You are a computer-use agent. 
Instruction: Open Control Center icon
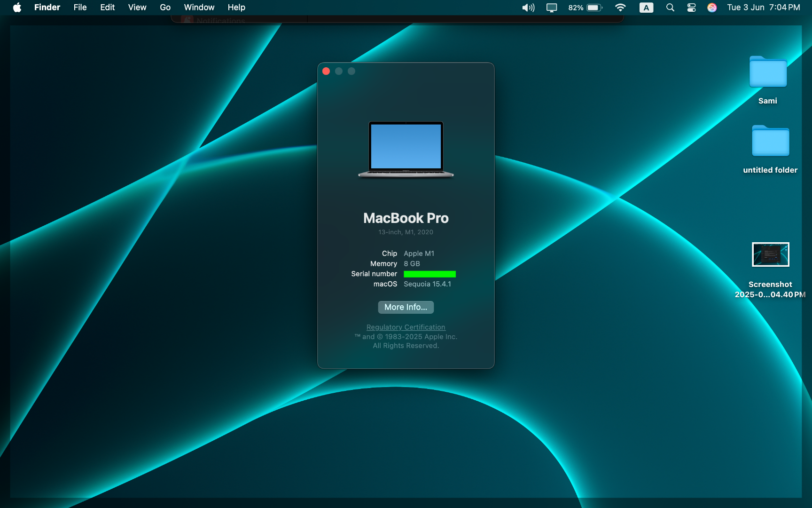point(691,8)
